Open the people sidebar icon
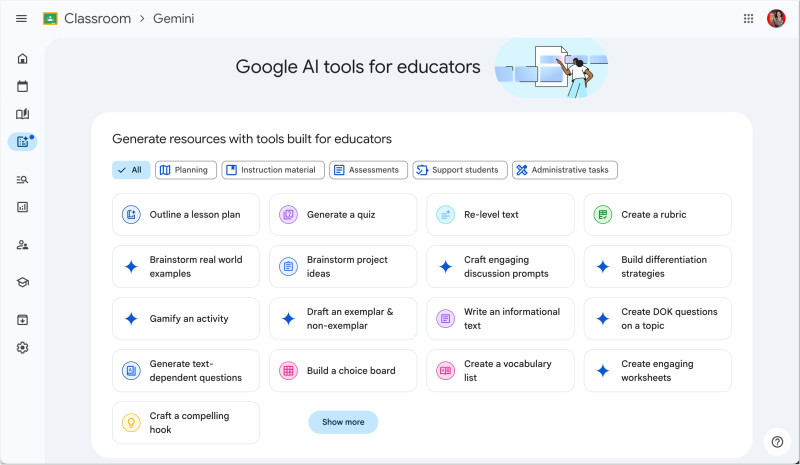Screen dimensions: 800x465 point(22,245)
